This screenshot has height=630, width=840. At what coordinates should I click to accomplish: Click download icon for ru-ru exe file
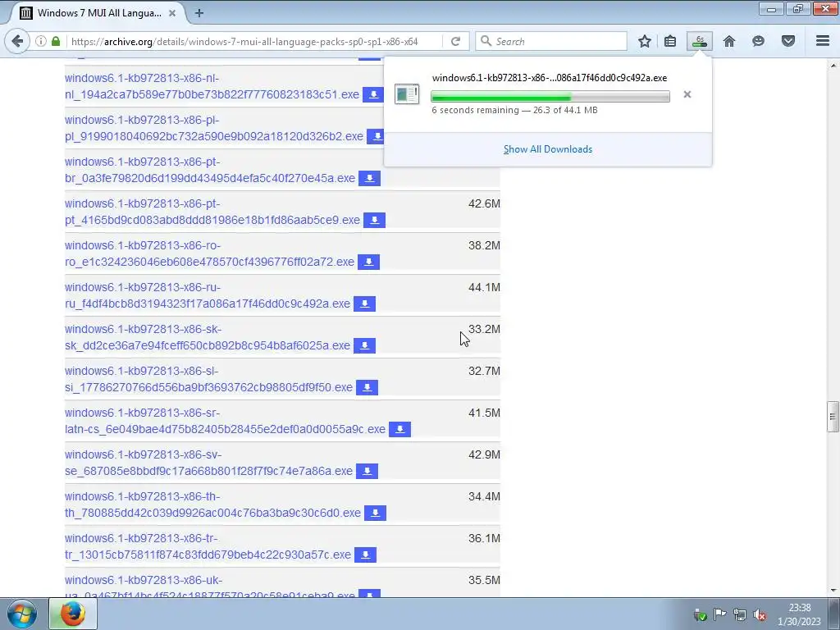pyautogui.click(x=365, y=304)
